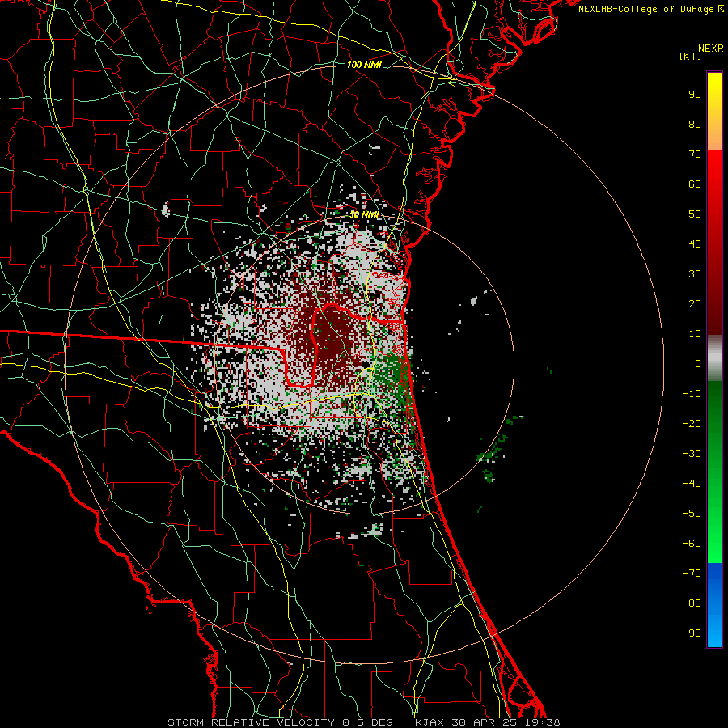Click the 60 tick label on the scale
This screenshot has height=728, width=728.
(x=695, y=184)
